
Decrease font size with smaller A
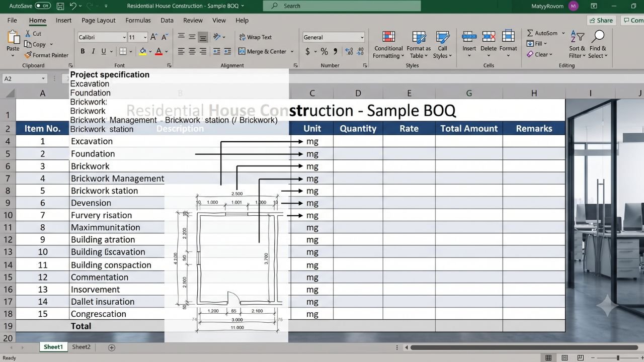(166, 37)
